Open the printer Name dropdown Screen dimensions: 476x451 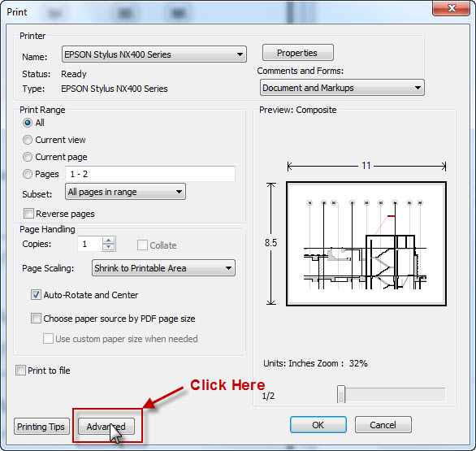(x=154, y=54)
